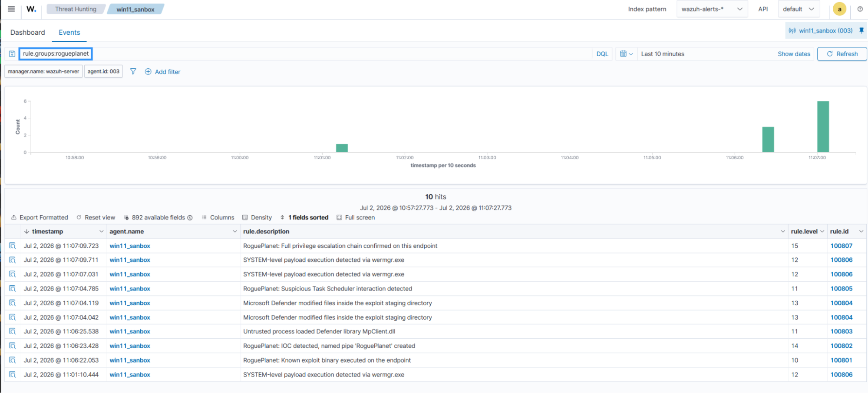Expand agent.name column options

point(235,232)
